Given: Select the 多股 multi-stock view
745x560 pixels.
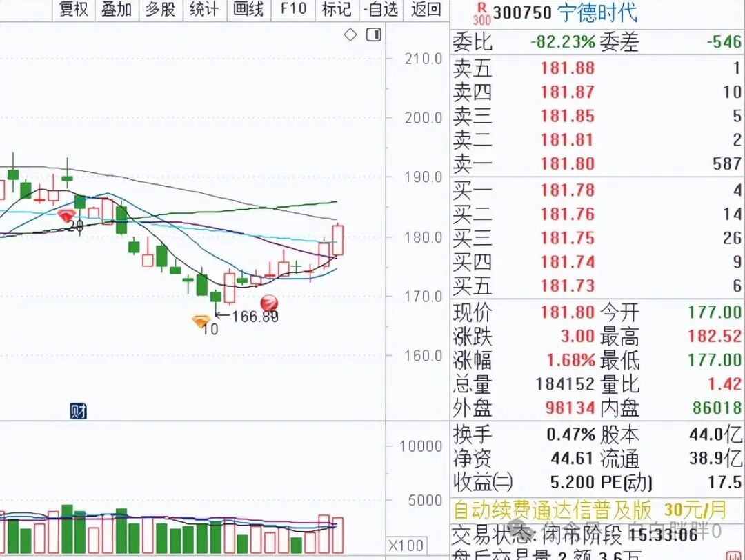Looking at the screenshot, I should coord(161,9).
